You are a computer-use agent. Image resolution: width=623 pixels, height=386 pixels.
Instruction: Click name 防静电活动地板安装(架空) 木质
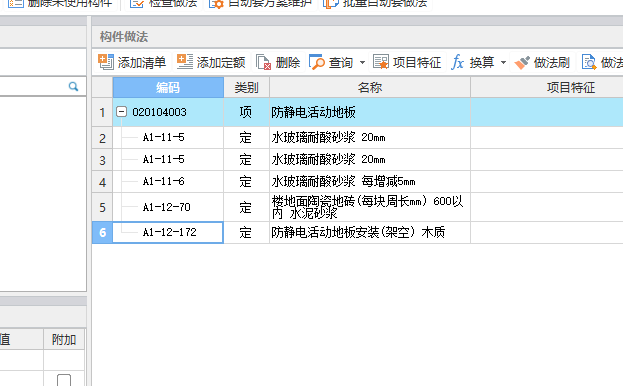(358, 232)
